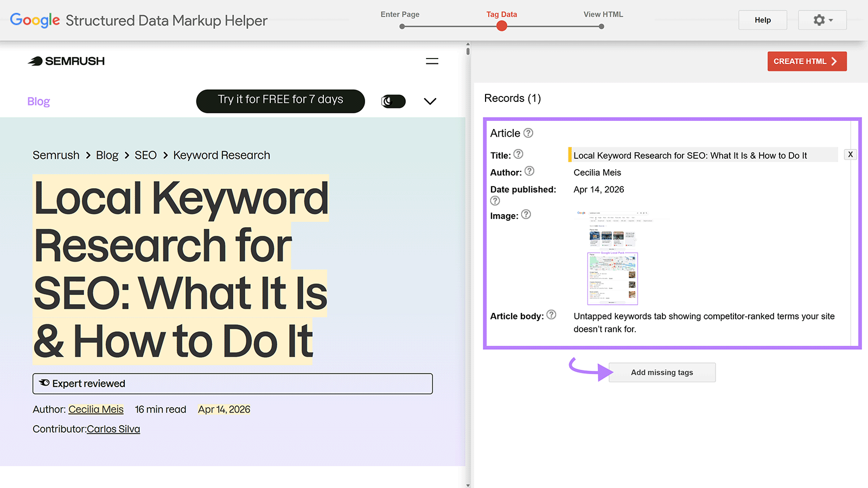868x488 pixels.
Task: Click the Author help question mark icon
Action: click(529, 171)
